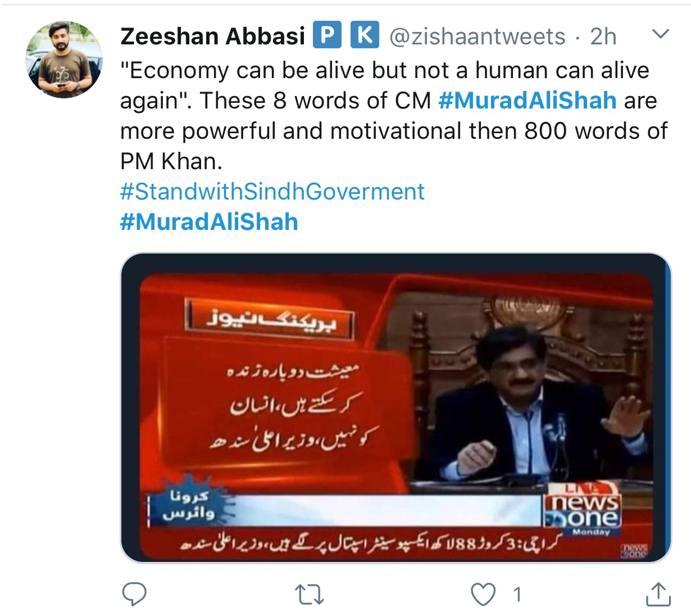Open the attached news broadcast image
Screen dimensions: 691x616
pyautogui.click(x=396, y=408)
